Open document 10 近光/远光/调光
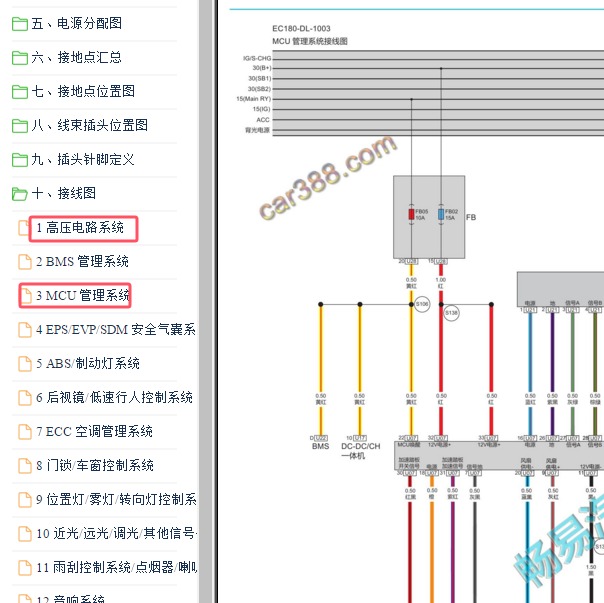The width and height of the screenshot is (604, 603). click(116, 533)
